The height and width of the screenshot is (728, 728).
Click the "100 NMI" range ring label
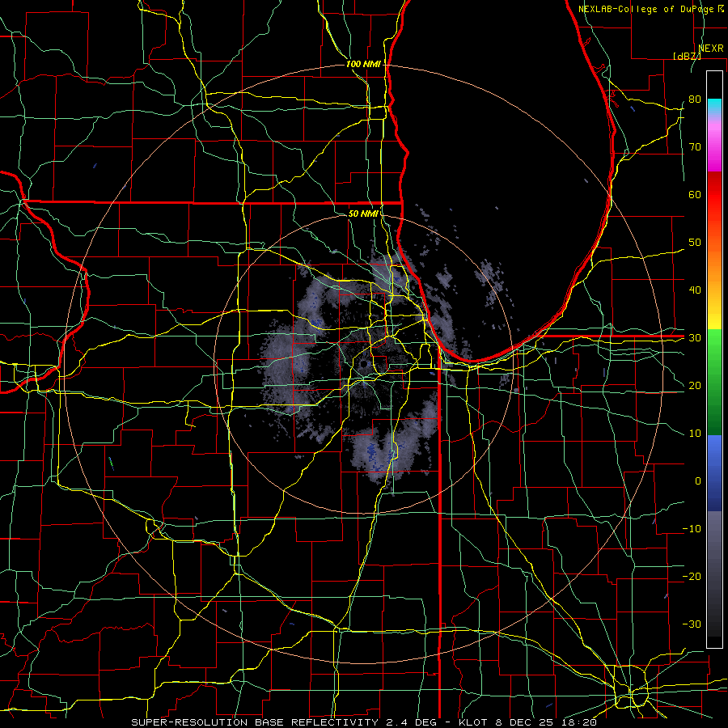coord(363,64)
